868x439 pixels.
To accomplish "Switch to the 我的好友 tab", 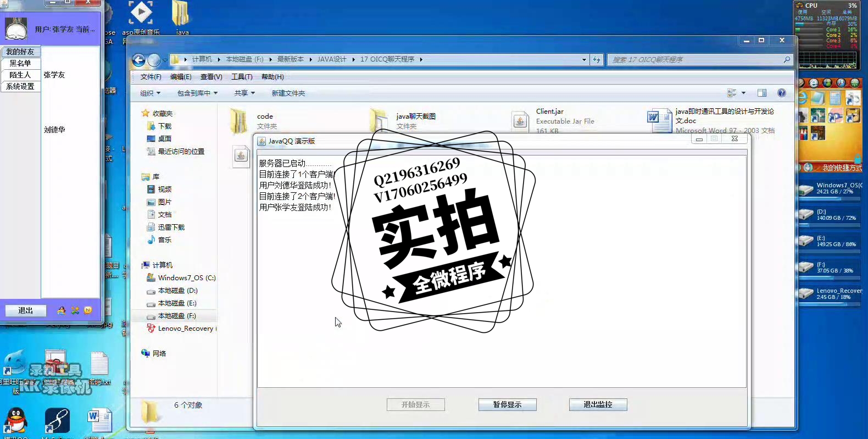I will [x=20, y=52].
